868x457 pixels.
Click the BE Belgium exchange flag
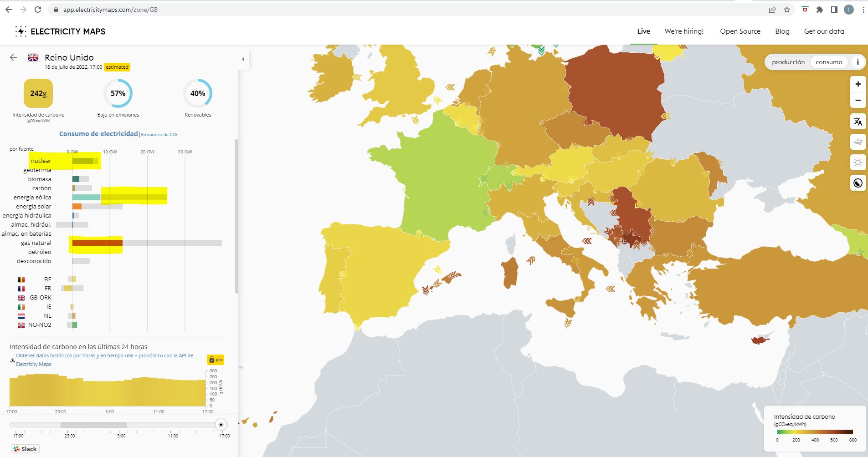click(x=21, y=279)
